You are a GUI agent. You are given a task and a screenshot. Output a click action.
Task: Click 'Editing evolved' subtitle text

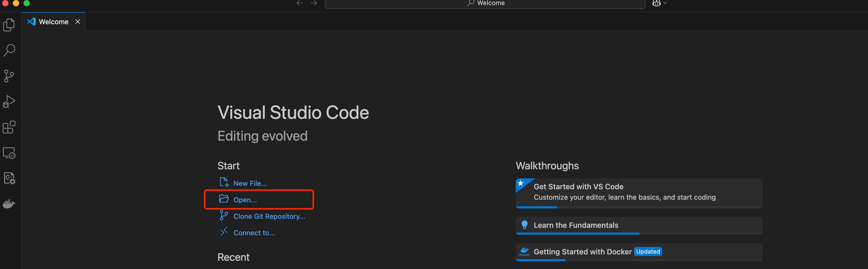tap(263, 136)
